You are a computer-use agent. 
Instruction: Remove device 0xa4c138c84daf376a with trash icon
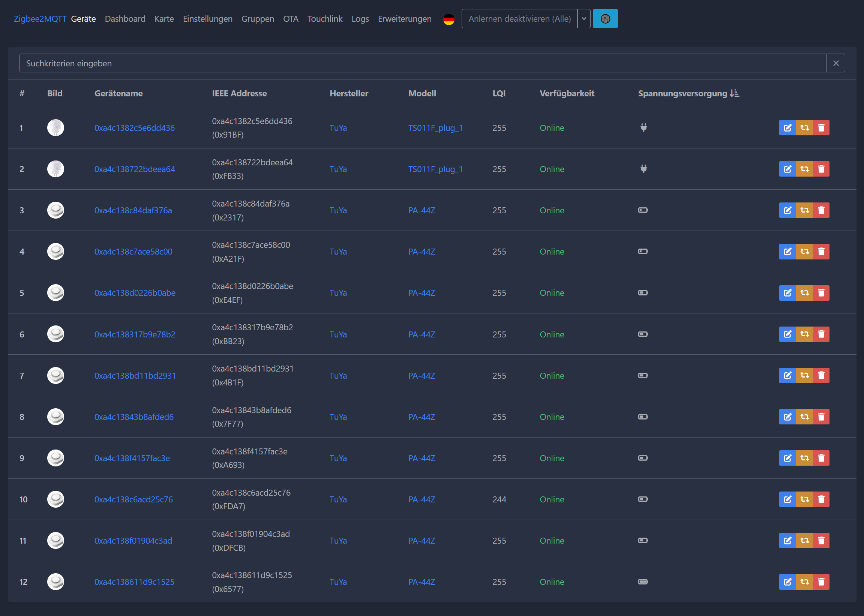(821, 210)
